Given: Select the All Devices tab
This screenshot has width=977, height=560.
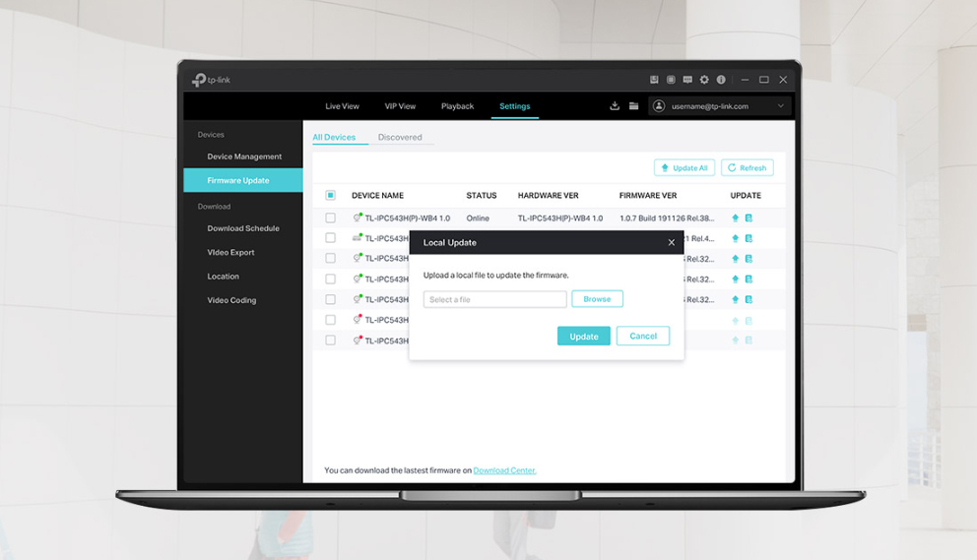Looking at the screenshot, I should coord(334,137).
